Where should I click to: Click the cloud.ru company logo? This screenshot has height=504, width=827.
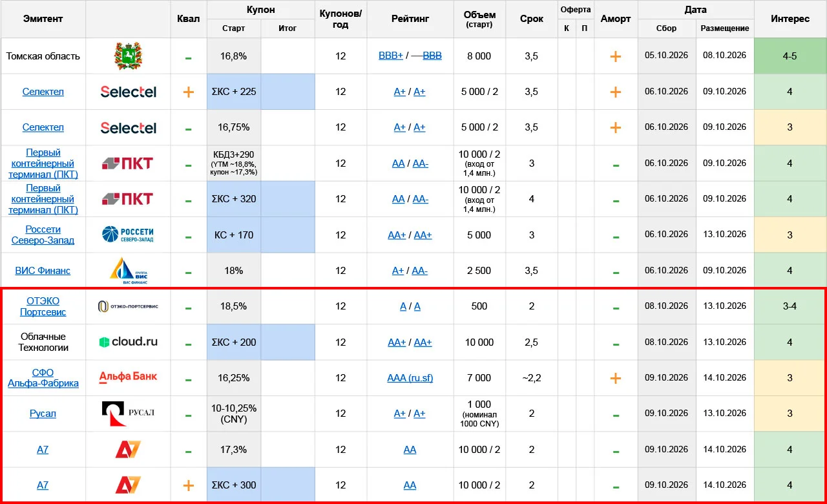pyautogui.click(x=128, y=342)
